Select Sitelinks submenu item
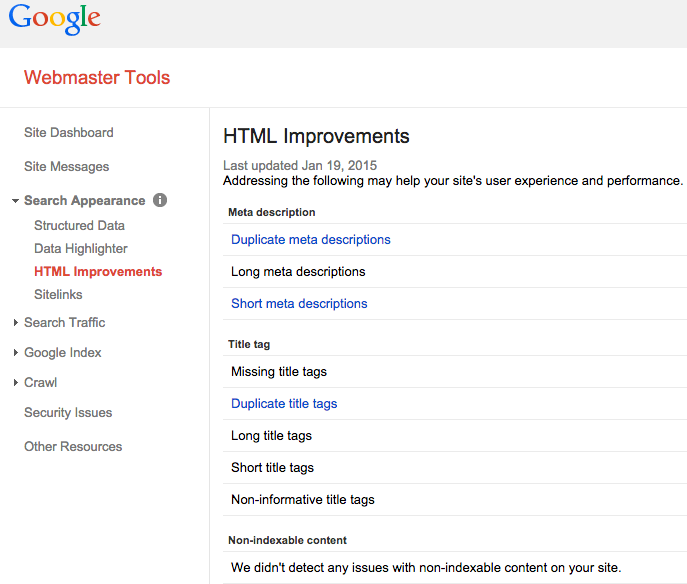The height and width of the screenshot is (584, 687). click(58, 295)
